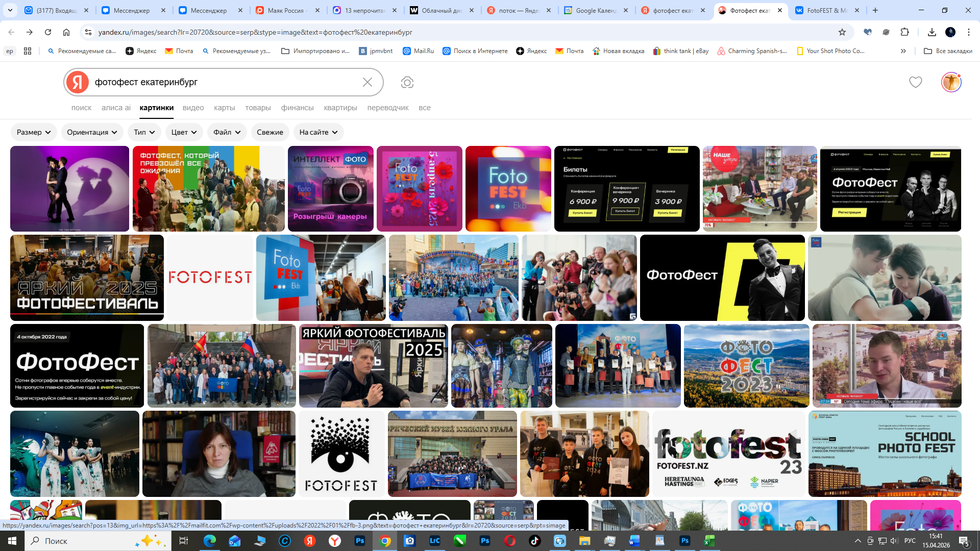The height and width of the screenshot is (551, 980).
Task: Expand the Ориентация filter
Action: click(92, 132)
